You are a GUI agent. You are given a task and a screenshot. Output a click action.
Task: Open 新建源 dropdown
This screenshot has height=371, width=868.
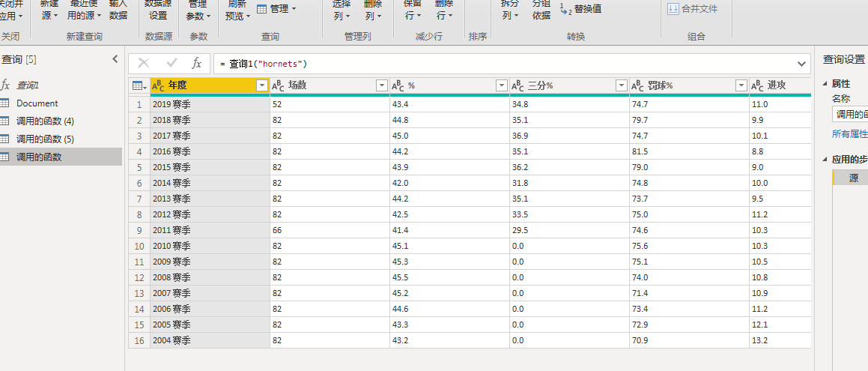(x=49, y=10)
